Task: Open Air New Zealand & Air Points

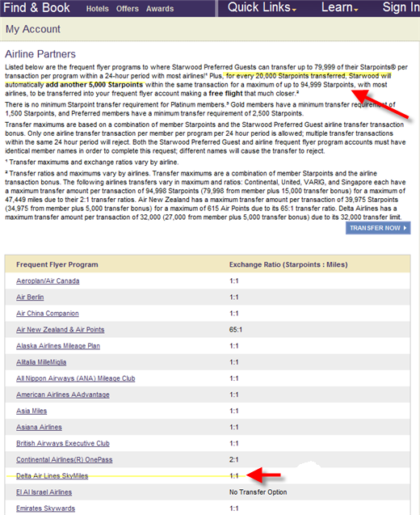Action: pos(61,330)
